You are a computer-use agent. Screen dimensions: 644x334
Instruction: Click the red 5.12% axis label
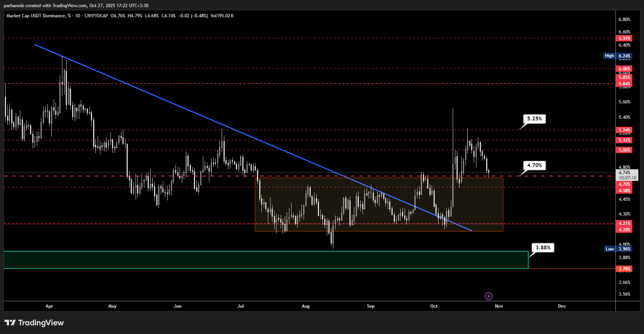point(624,140)
